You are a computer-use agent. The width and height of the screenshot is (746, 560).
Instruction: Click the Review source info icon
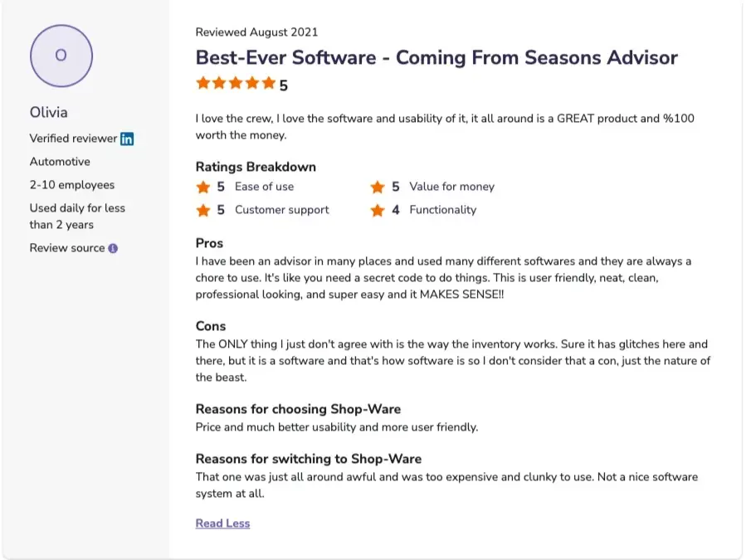click(x=113, y=248)
